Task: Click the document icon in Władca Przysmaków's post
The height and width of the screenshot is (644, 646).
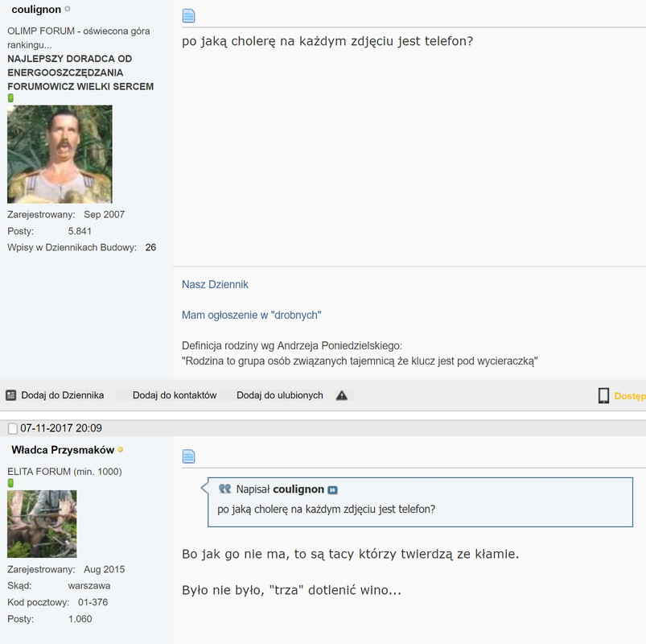Action: (x=189, y=456)
